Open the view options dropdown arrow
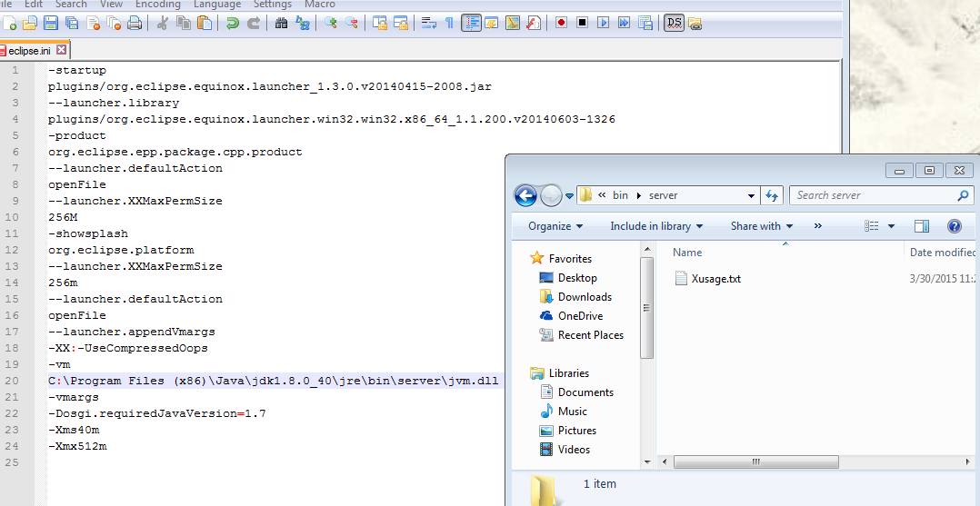Screen dimensions: 980x506 [x=891, y=226]
